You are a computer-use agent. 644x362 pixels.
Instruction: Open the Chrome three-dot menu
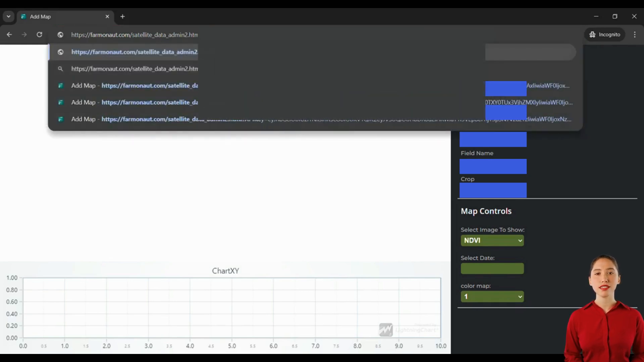pyautogui.click(x=635, y=35)
